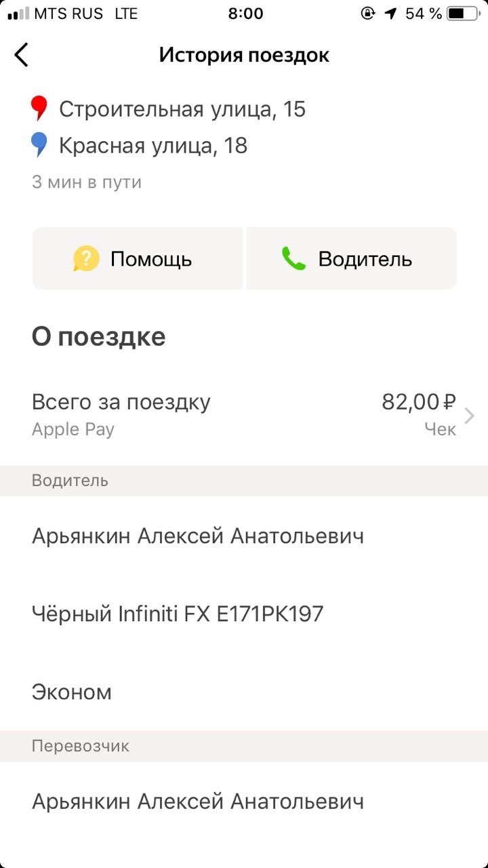Expand receipt with the chevron arrow

pos(469,415)
